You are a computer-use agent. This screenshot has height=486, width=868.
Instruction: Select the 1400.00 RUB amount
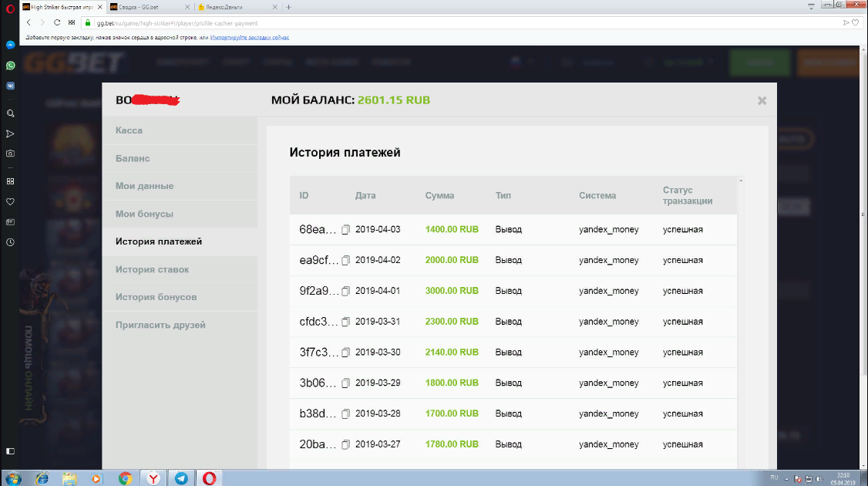click(x=452, y=229)
